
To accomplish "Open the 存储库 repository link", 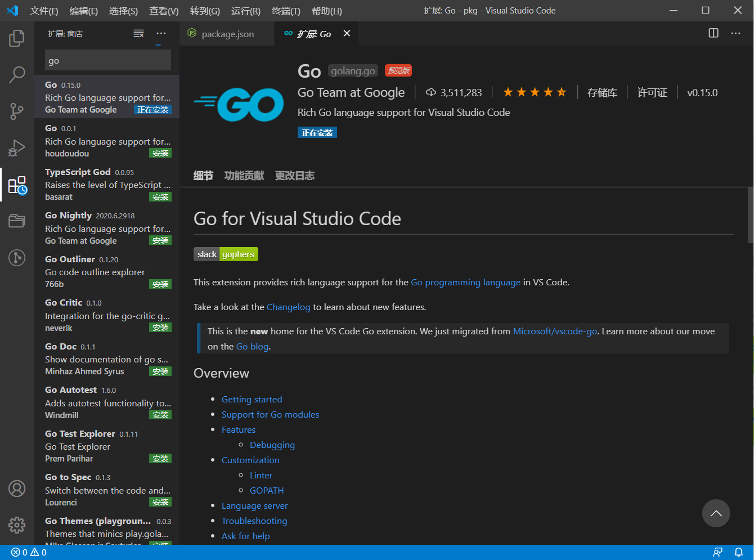I will tap(602, 93).
